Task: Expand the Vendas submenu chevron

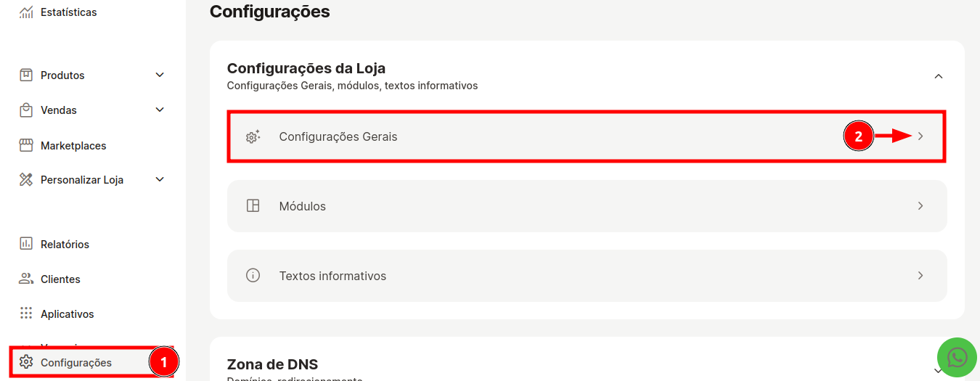Action: point(160,110)
